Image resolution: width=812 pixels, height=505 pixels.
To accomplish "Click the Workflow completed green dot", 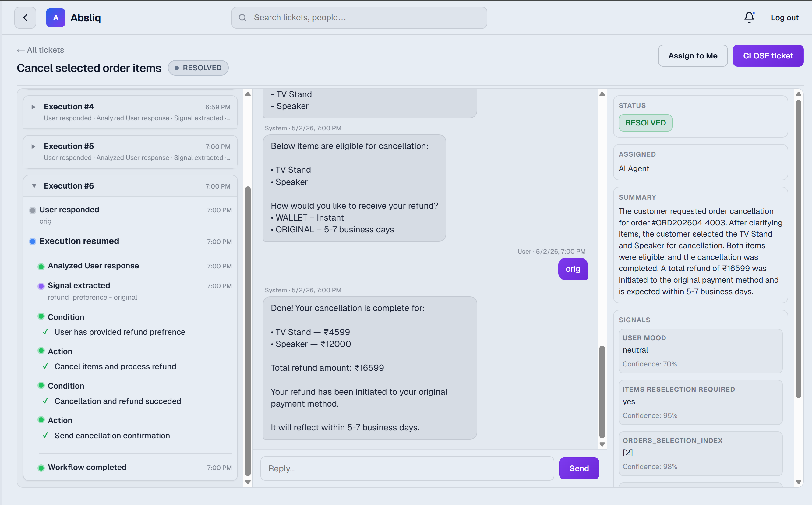I will (x=41, y=468).
